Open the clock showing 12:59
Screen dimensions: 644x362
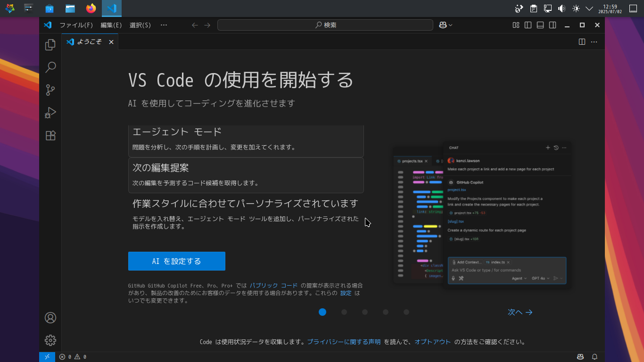tap(610, 8)
